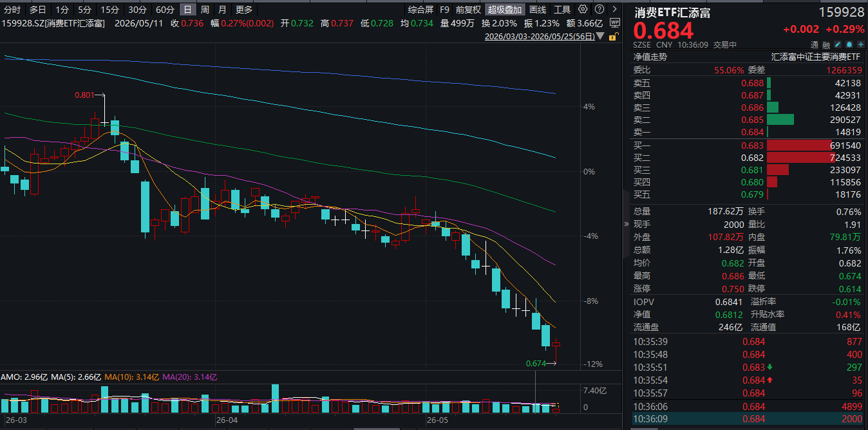
Task: Click 卖四 price 0.687
Action: click(x=752, y=95)
